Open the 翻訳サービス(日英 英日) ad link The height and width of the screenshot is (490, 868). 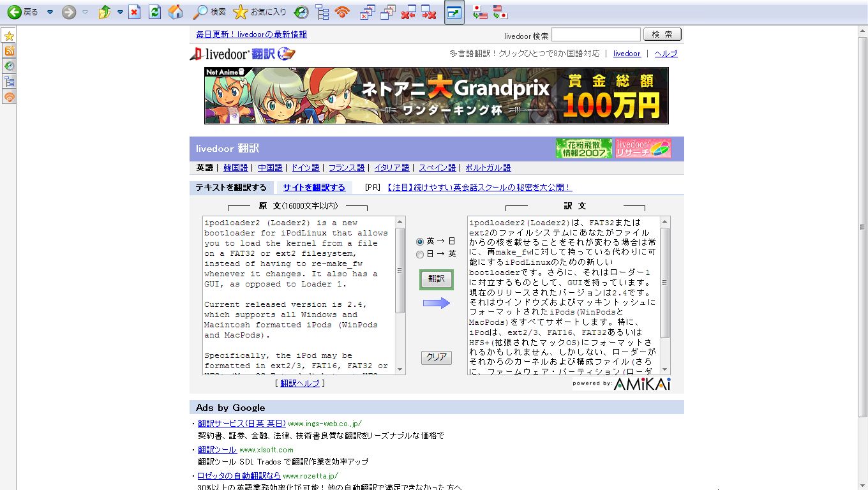click(241, 423)
